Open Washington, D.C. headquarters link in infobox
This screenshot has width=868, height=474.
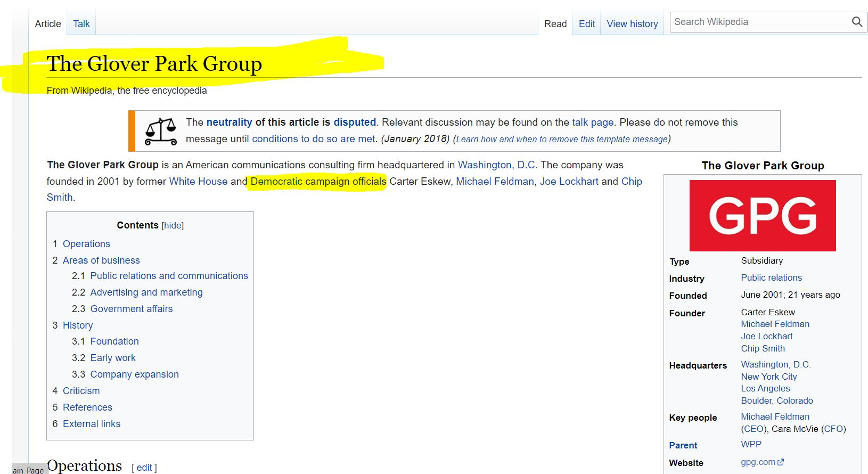776,364
